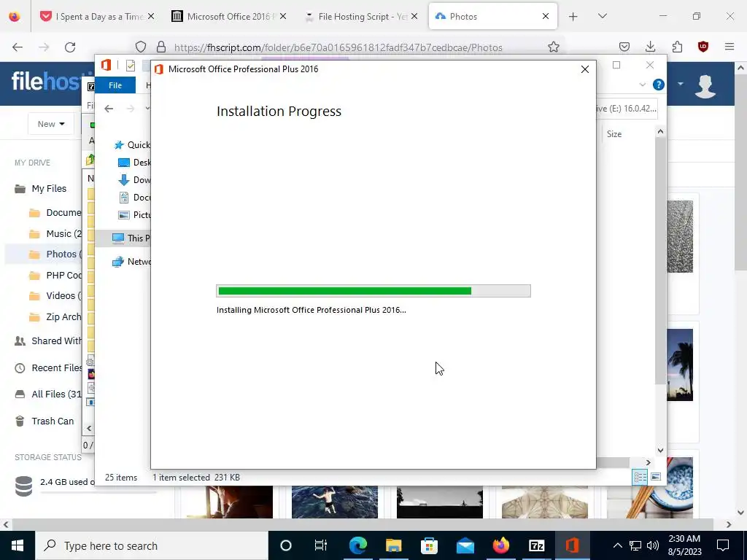
Task: Show hidden system tray icons
Action: tap(617, 545)
